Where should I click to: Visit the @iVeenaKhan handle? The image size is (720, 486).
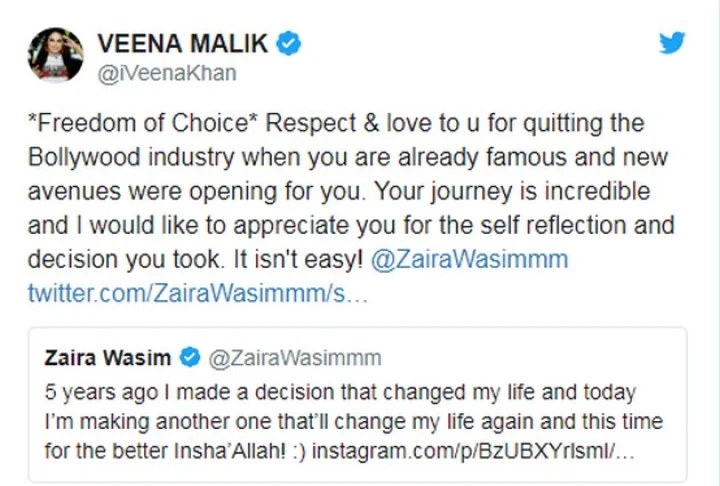point(166,74)
